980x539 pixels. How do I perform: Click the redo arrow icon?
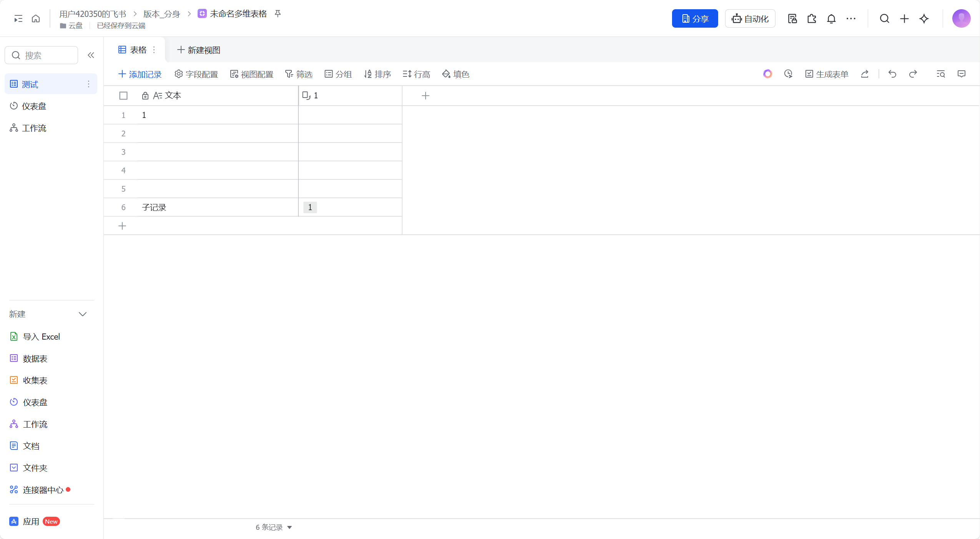click(x=913, y=74)
